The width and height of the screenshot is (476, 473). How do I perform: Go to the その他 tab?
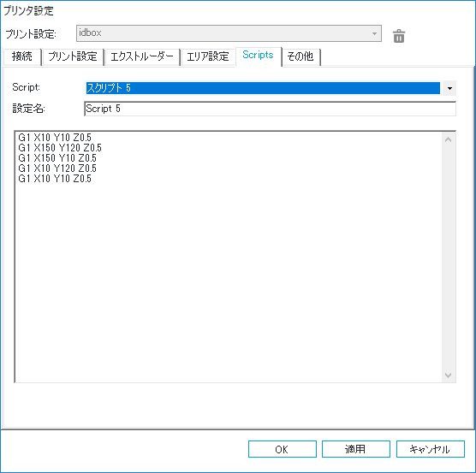point(300,56)
